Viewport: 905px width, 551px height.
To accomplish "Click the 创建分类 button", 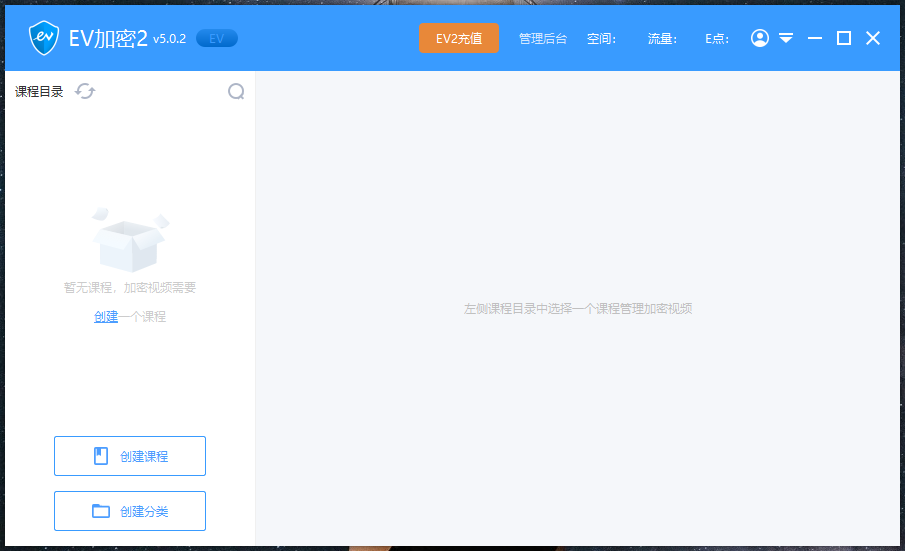I will tap(130, 511).
